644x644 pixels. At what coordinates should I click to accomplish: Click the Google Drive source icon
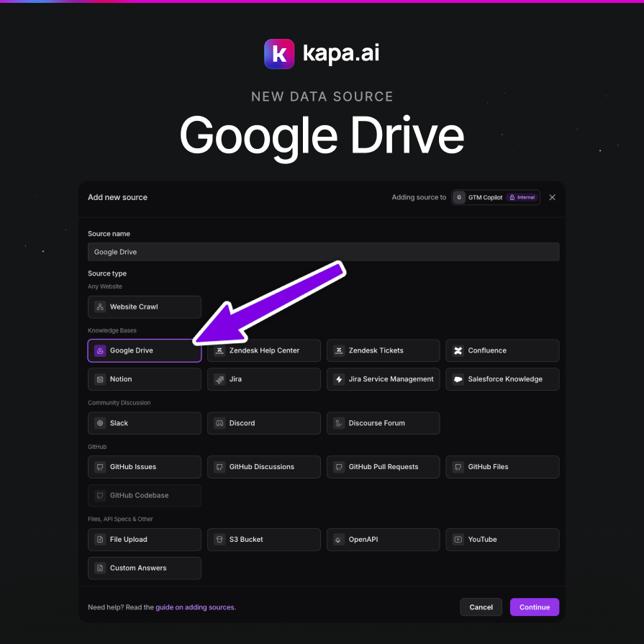coord(100,350)
